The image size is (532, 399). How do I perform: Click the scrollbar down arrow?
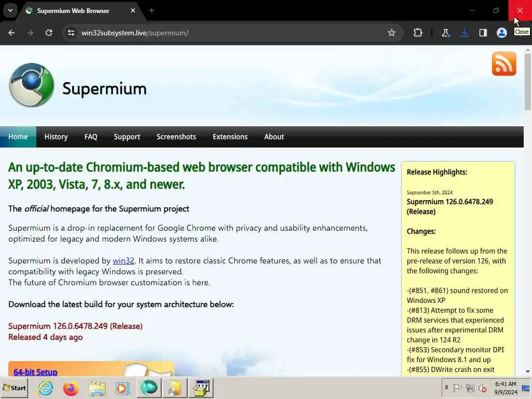tap(528, 371)
